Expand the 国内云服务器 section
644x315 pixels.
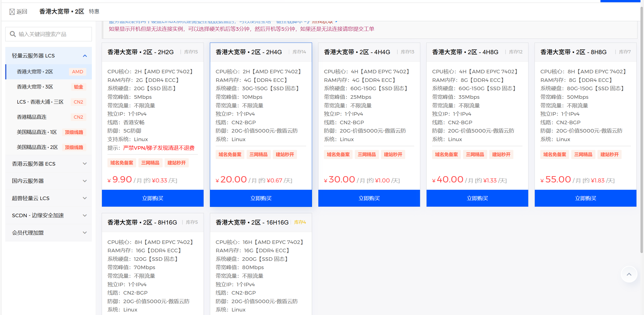point(85,181)
